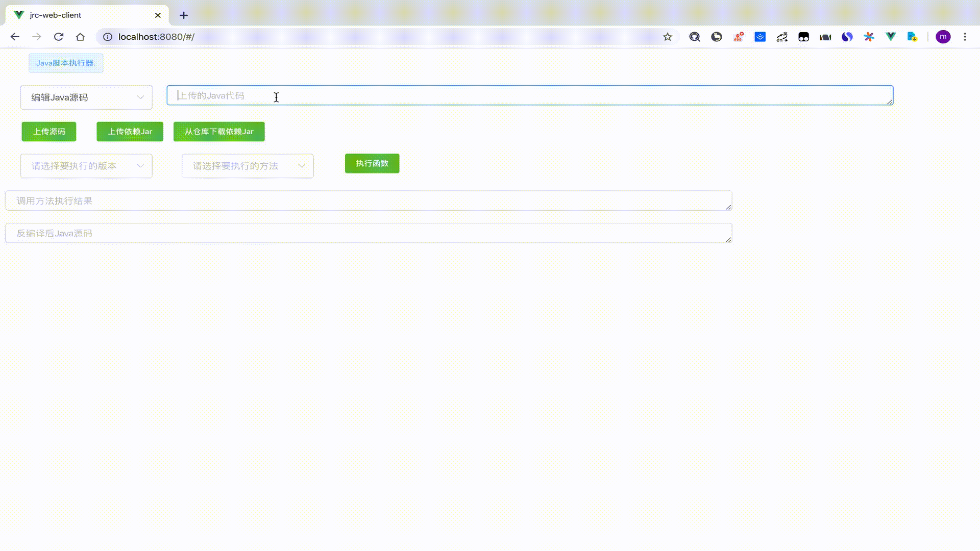
Task: Open the translation extension icon
Action: [782, 37]
